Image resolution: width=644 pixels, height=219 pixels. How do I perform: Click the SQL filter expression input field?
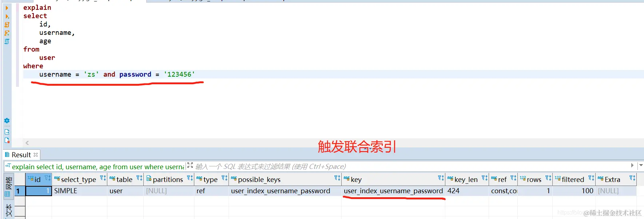click(411, 166)
